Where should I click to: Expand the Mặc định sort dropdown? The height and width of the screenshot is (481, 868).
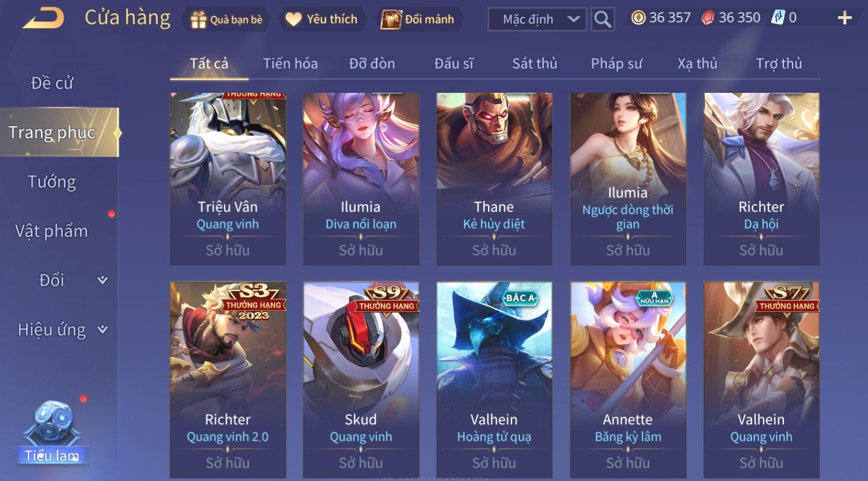(537, 20)
